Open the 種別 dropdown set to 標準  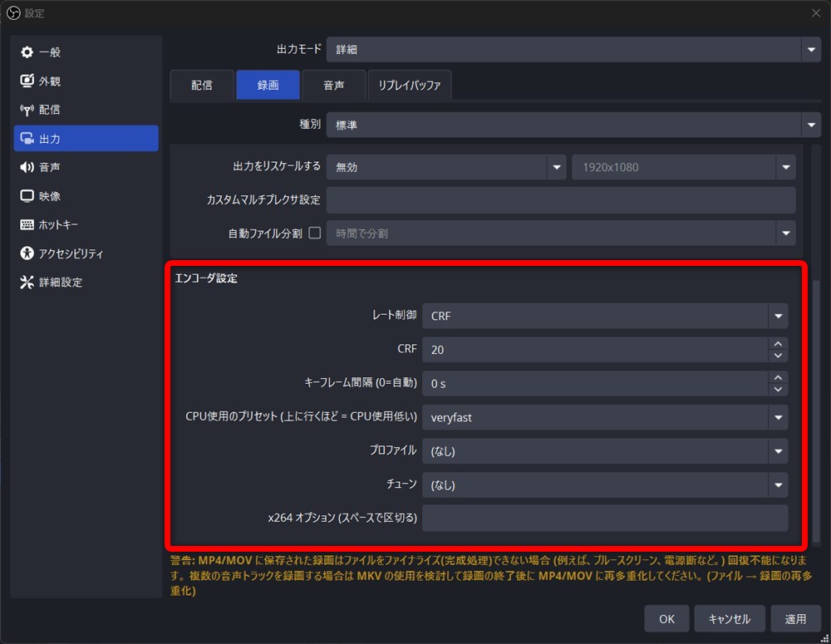click(573, 125)
